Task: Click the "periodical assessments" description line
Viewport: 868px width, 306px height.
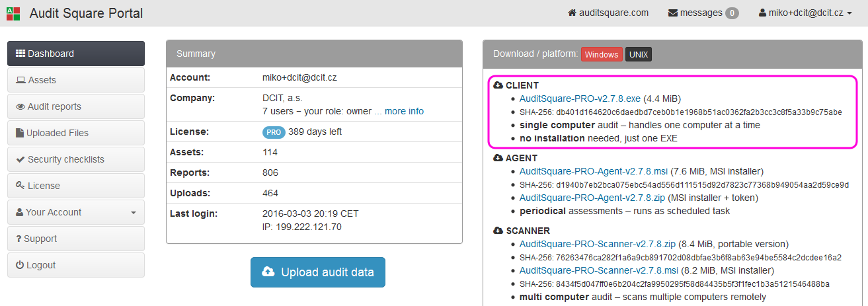Action: click(x=625, y=211)
